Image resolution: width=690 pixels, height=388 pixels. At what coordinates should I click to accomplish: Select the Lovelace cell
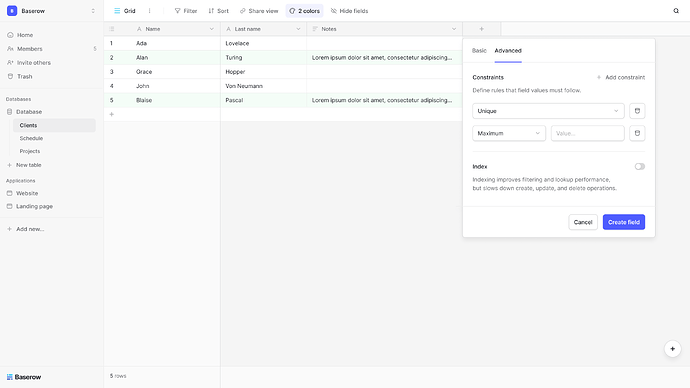coord(263,44)
